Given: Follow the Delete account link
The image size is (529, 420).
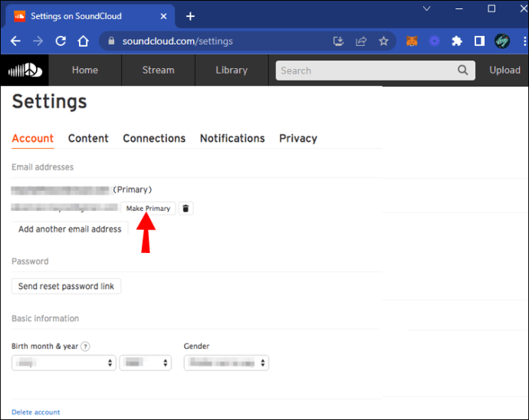Looking at the screenshot, I should click(x=35, y=412).
